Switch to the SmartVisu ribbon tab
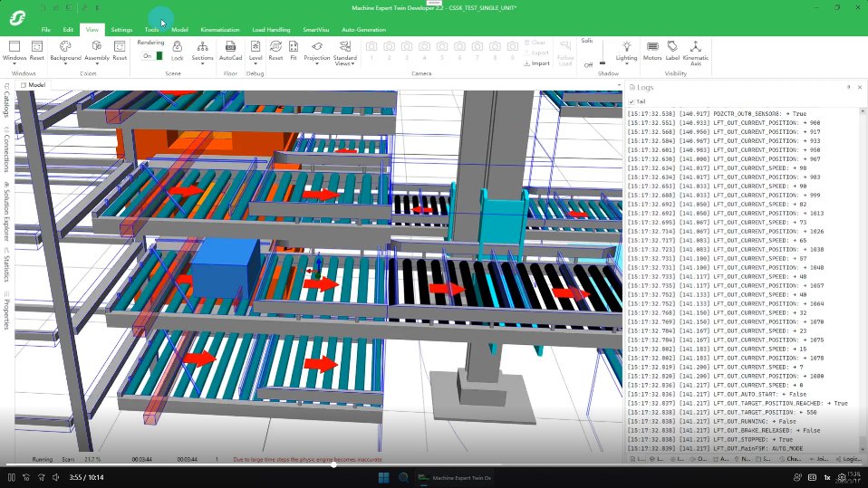Image resolution: width=868 pixels, height=488 pixels. click(316, 29)
